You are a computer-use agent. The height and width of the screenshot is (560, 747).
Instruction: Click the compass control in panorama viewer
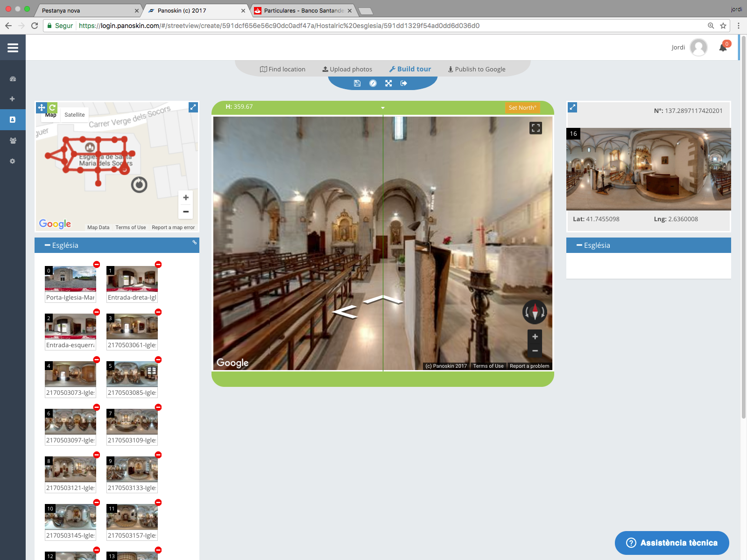(535, 312)
